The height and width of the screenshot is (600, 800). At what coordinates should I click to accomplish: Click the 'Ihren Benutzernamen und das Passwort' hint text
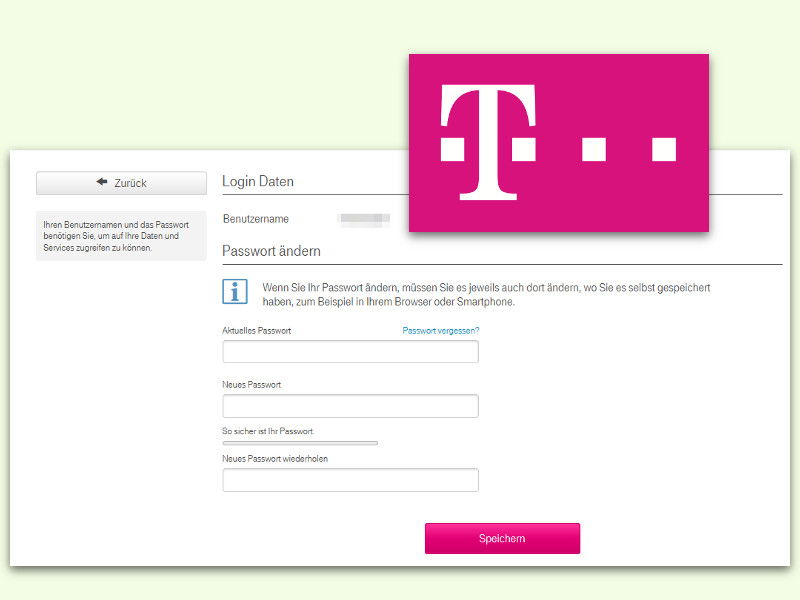(x=116, y=236)
